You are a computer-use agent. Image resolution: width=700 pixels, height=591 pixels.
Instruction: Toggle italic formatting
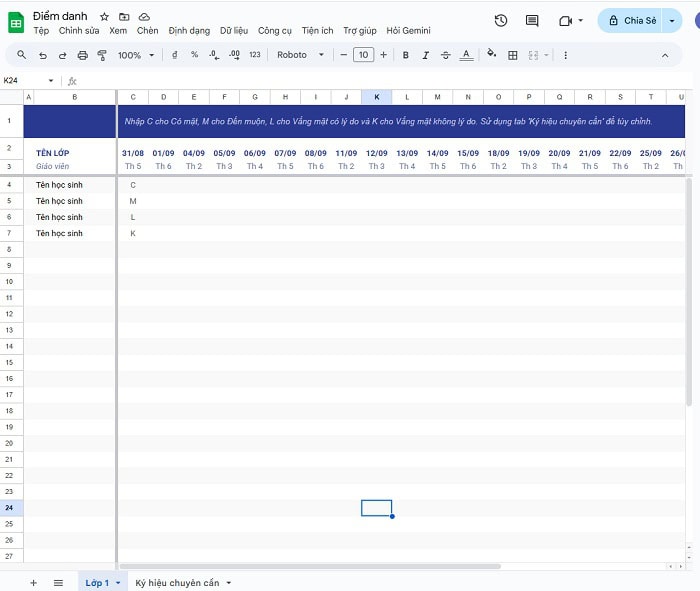[x=425, y=55]
